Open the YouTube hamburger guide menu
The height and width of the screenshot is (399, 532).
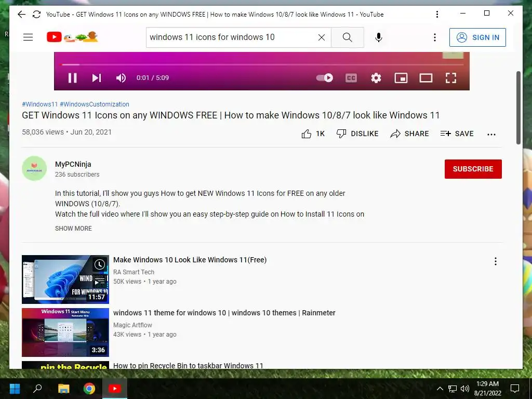28,37
